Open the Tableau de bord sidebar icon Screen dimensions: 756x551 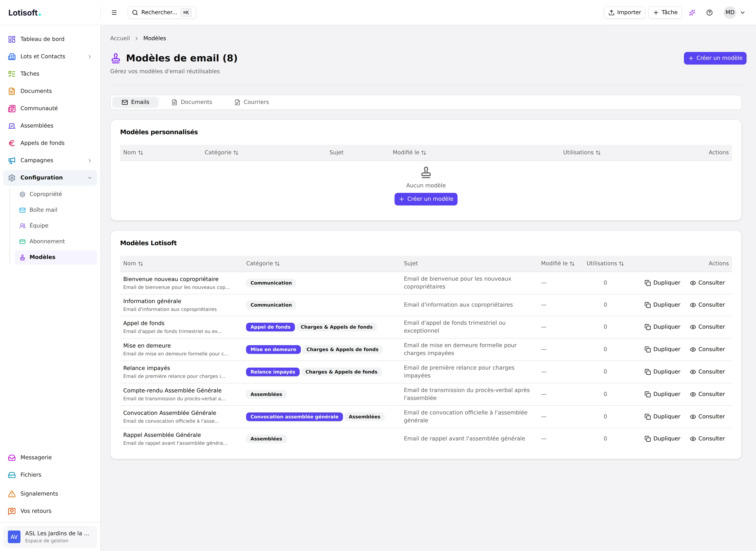point(12,39)
